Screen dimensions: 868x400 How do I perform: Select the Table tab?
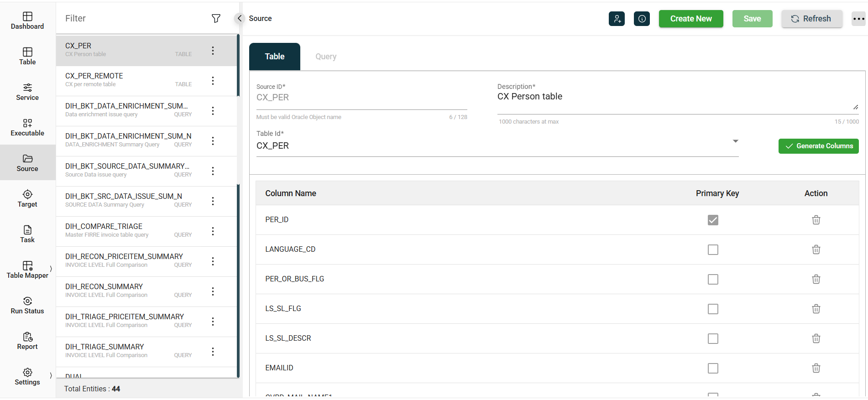point(275,57)
